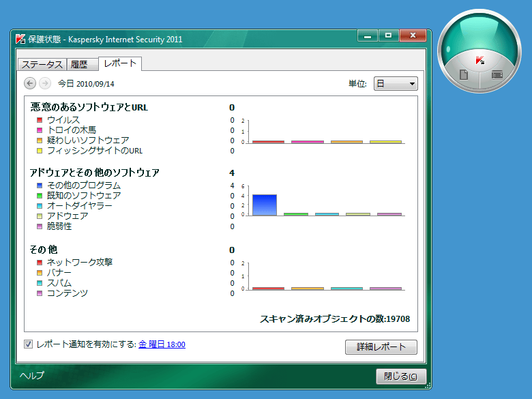Click the スキャン済みオブジェクトの数:19708 text
532x399 pixels.
(335, 319)
